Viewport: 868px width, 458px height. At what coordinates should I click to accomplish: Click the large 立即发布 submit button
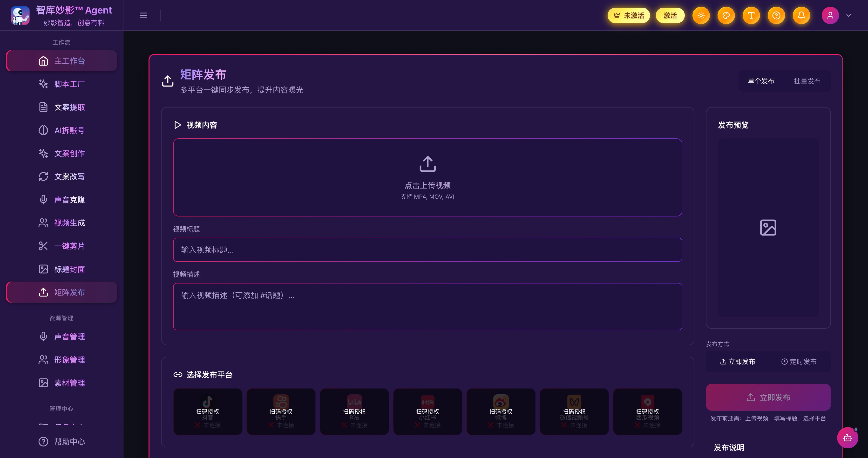tap(768, 397)
